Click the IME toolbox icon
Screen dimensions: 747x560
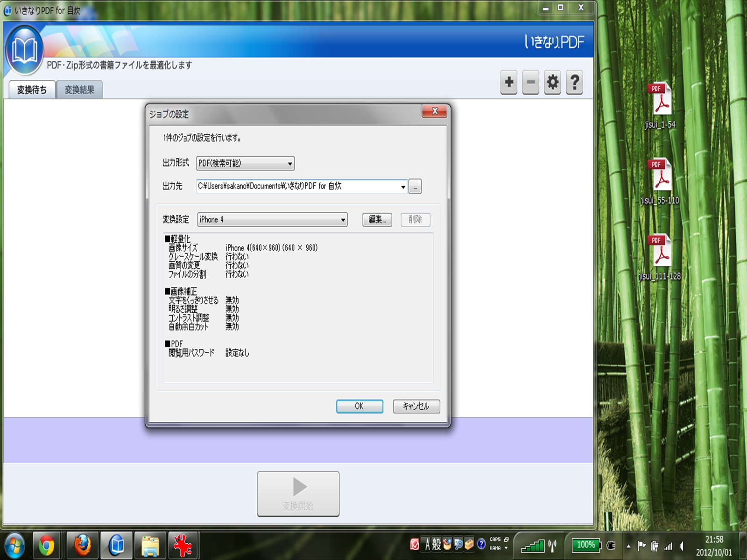pos(470,544)
